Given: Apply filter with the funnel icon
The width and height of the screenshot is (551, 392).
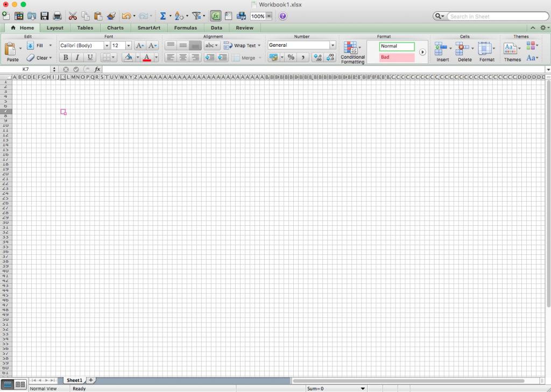Looking at the screenshot, I should tap(196, 16).
